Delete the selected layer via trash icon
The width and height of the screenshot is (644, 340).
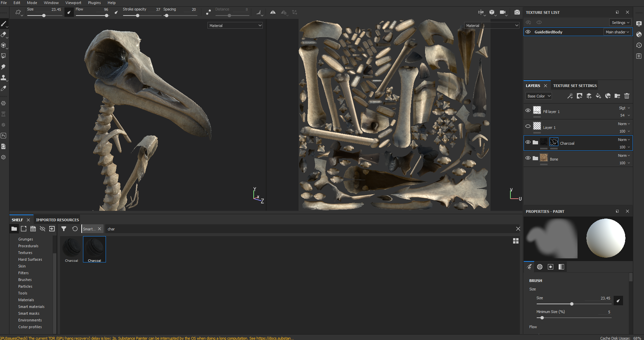(626, 96)
